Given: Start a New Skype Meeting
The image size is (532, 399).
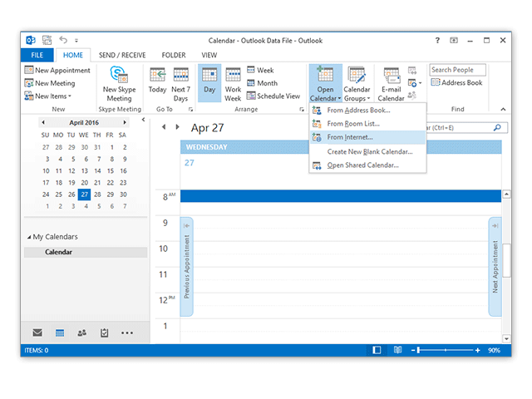Looking at the screenshot, I should (x=119, y=84).
